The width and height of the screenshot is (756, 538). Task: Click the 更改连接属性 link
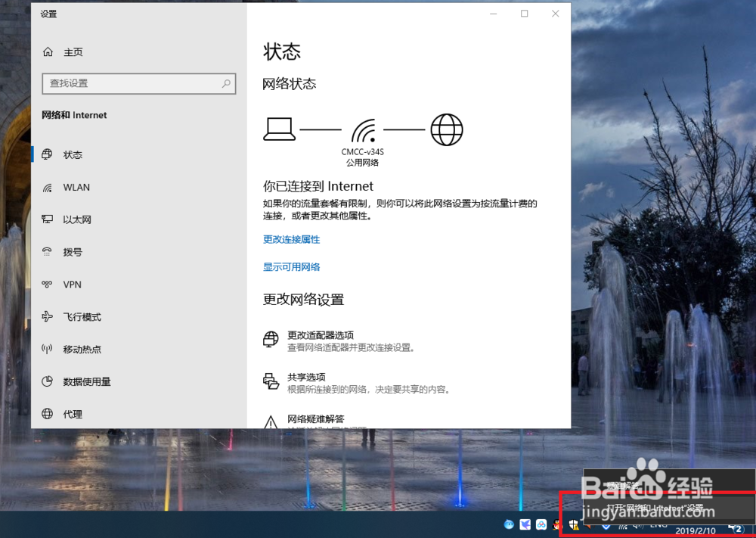click(291, 239)
